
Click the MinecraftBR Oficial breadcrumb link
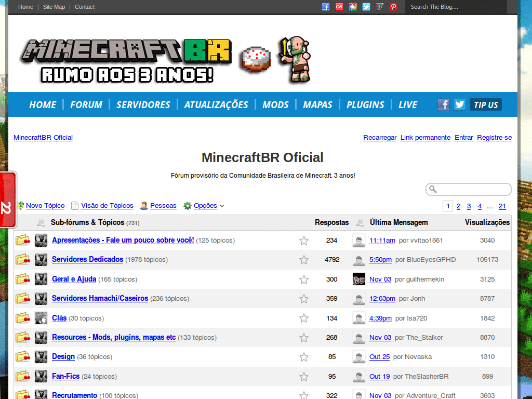[x=43, y=137]
